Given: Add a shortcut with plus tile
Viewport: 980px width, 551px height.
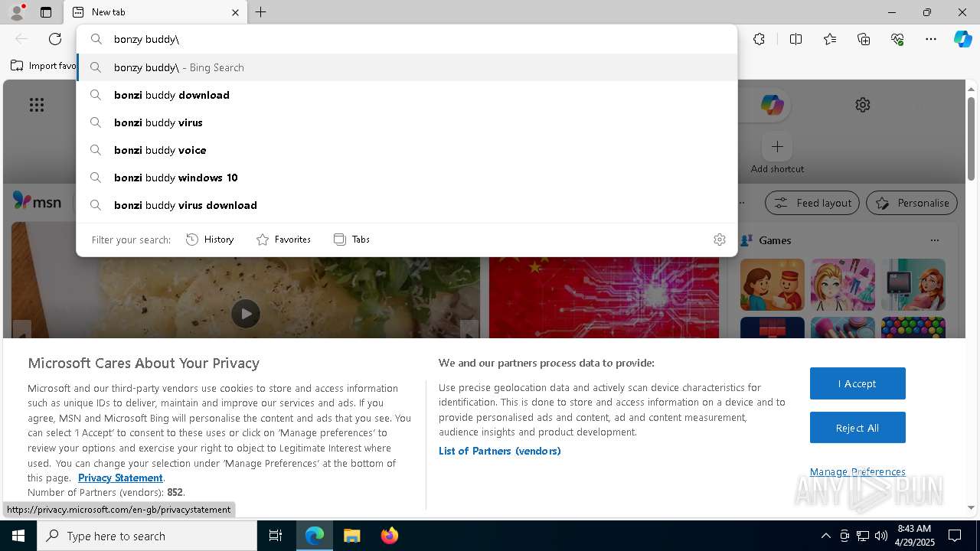Looking at the screenshot, I should [x=777, y=146].
